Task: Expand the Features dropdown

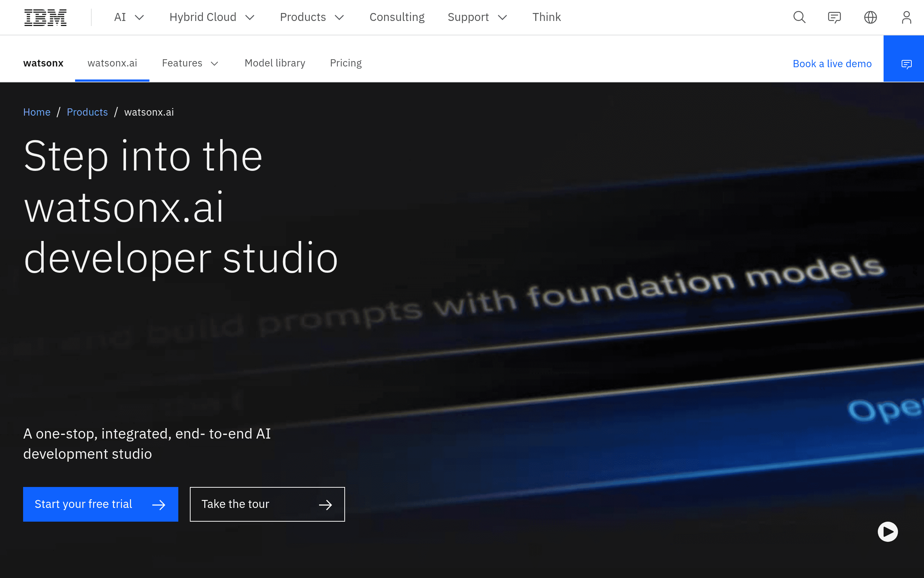Action: [190, 63]
